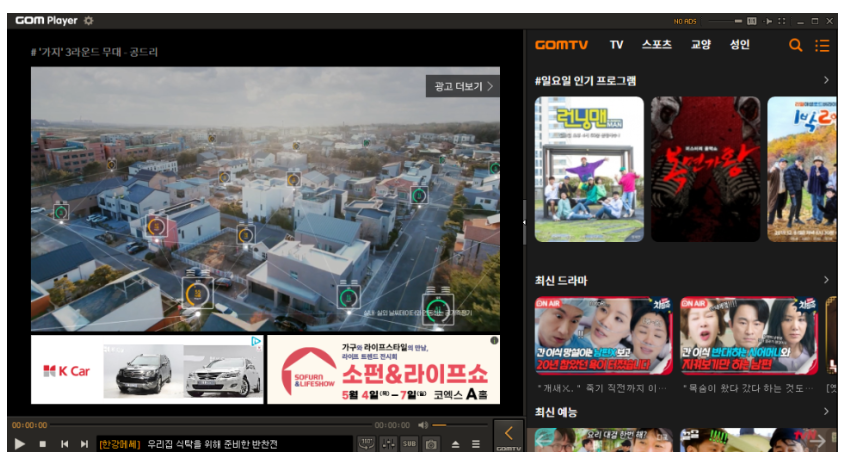Expand 최신 예능 section arrow
This screenshot has height=460, width=844.
pyautogui.click(x=826, y=412)
